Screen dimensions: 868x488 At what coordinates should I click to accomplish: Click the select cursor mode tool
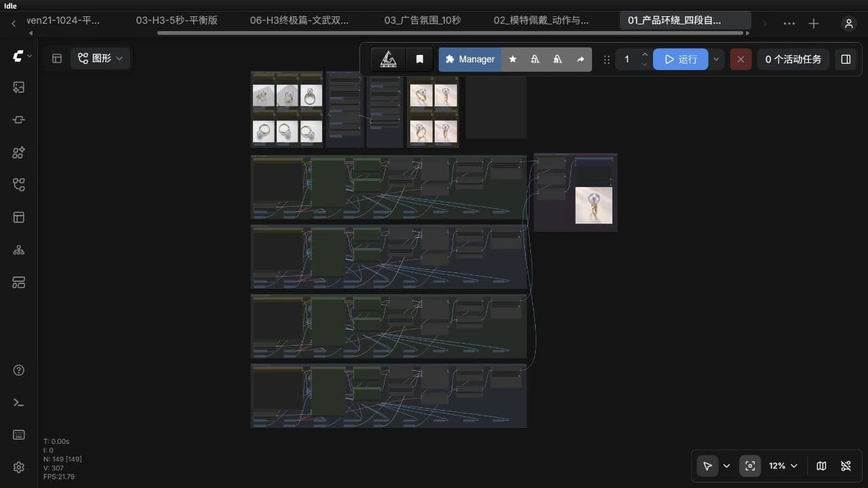click(x=707, y=466)
